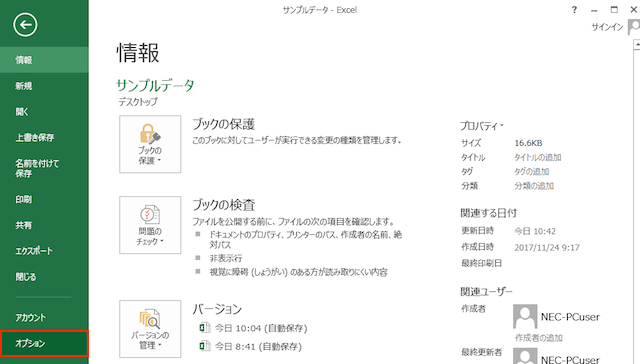Screen dimensions: 640x364
Task: Click the scrollbar up arrow
Action: click(637, 44)
